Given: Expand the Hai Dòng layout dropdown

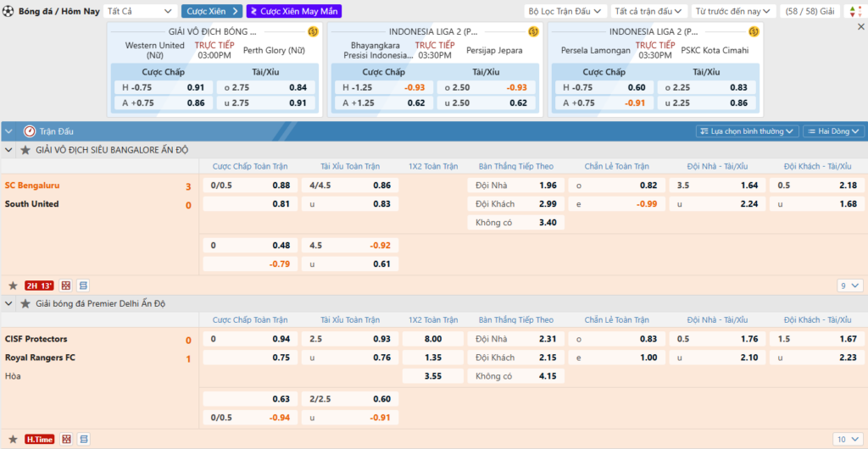Looking at the screenshot, I should pyautogui.click(x=833, y=131).
